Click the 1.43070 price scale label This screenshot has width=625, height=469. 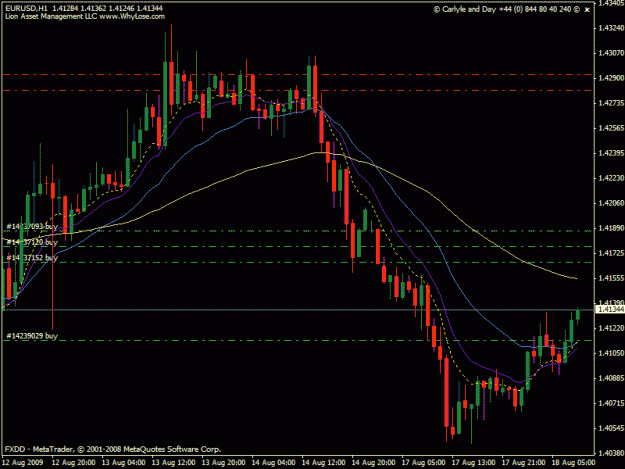pyautogui.click(x=611, y=53)
